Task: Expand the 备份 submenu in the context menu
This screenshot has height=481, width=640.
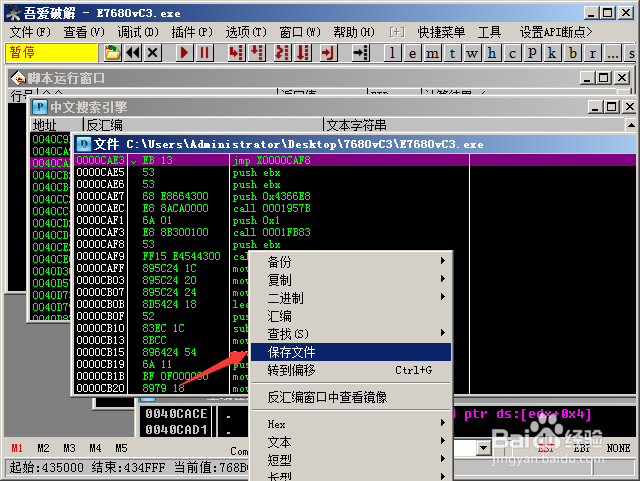Action: click(x=351, y=262)
